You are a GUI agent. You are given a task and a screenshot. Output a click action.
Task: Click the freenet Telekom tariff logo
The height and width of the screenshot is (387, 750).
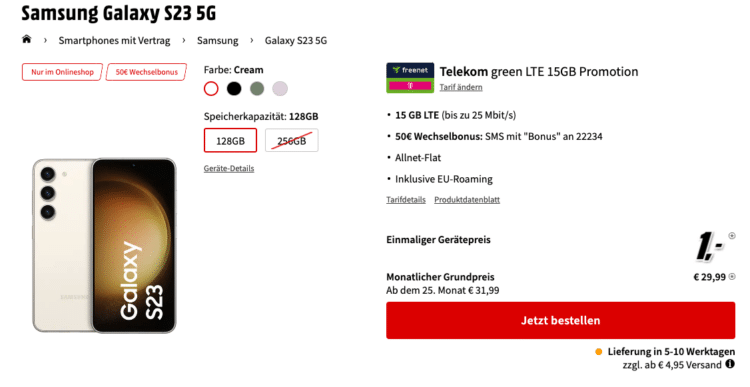point(410,77)
